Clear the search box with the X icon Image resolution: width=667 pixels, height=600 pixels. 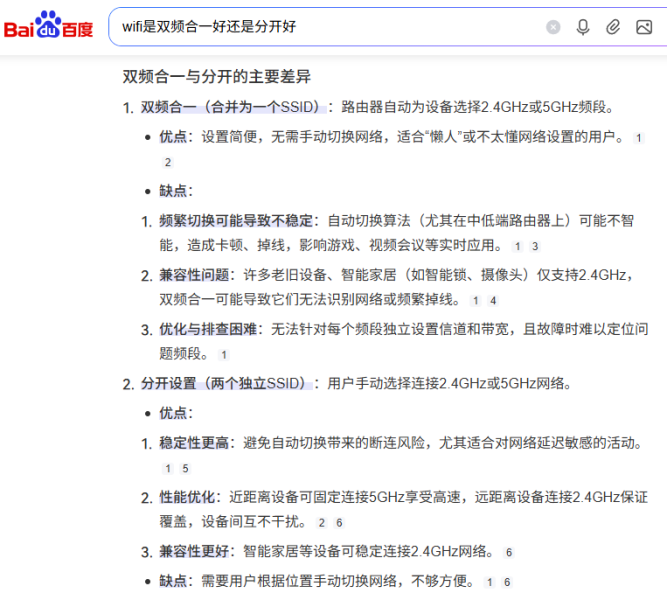click(553, 27)
